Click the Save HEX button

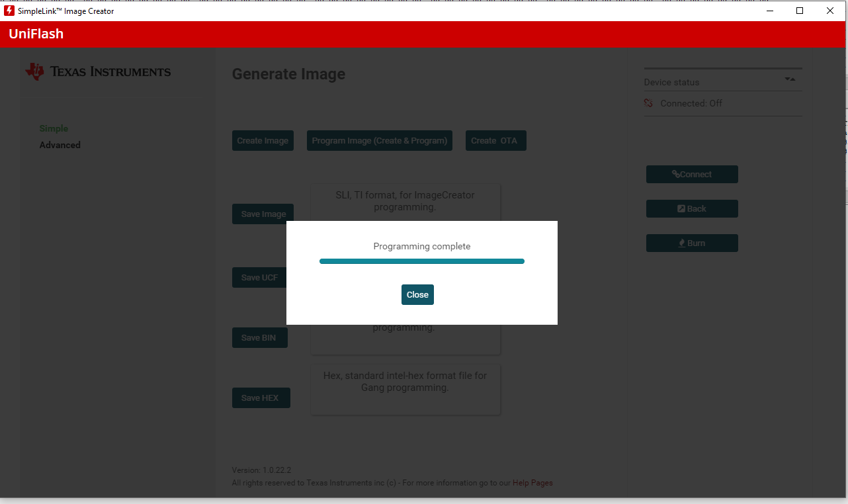[261, 398]
